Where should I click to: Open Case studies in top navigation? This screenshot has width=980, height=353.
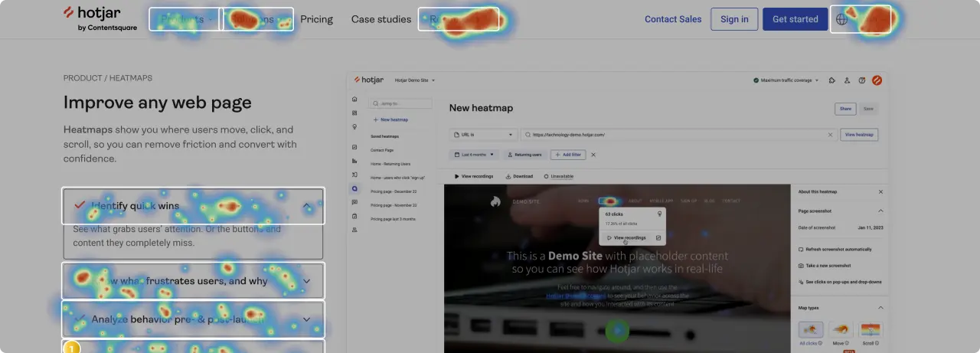pos(381,19)
